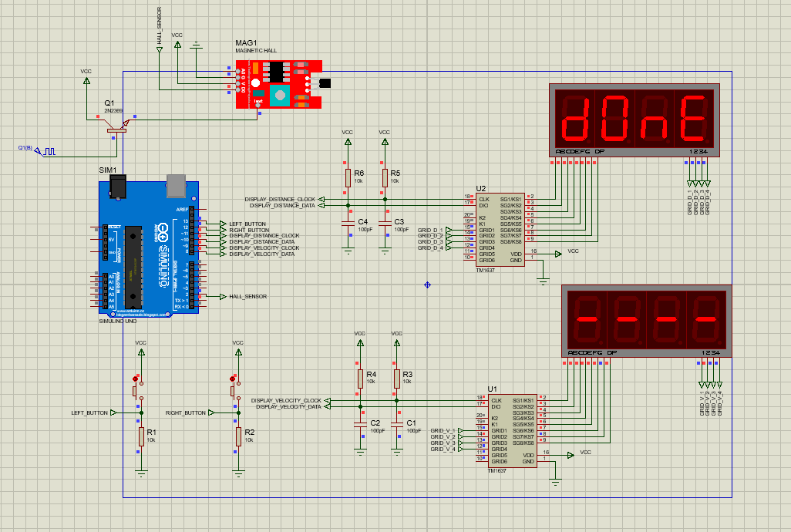Click the seven-segment display showing dOnE
Screen dimensions: 791x532
634,120
